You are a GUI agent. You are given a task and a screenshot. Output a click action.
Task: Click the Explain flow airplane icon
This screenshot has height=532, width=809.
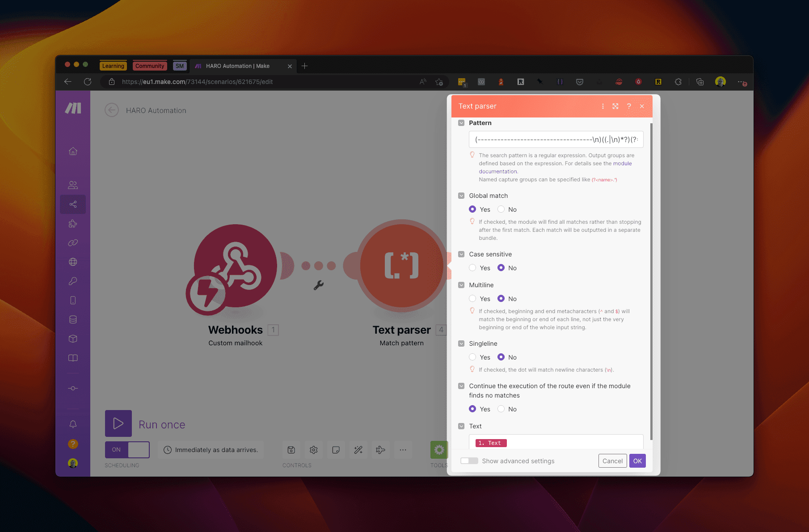(380, 450)
